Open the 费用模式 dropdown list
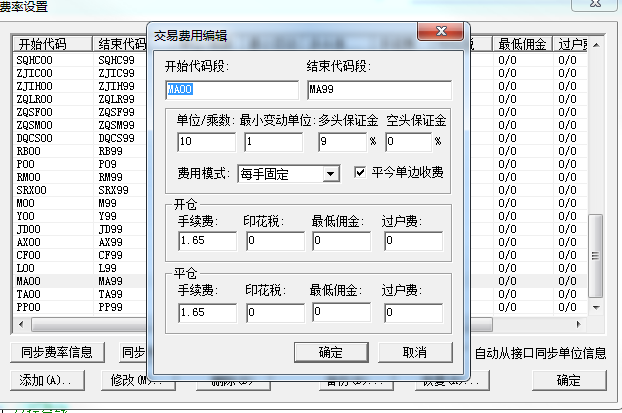Image resolution: width=622 pixels, height=413 pixels. tap(331, 174)
